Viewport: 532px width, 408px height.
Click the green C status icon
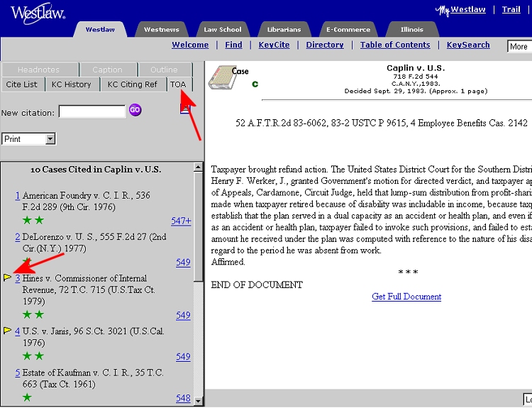(255, 84)
